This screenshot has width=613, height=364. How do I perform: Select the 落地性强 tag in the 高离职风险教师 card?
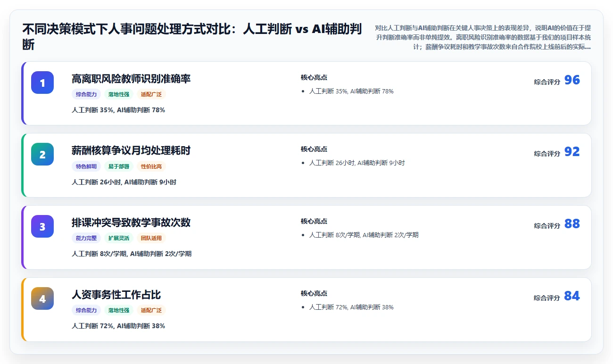119,94
